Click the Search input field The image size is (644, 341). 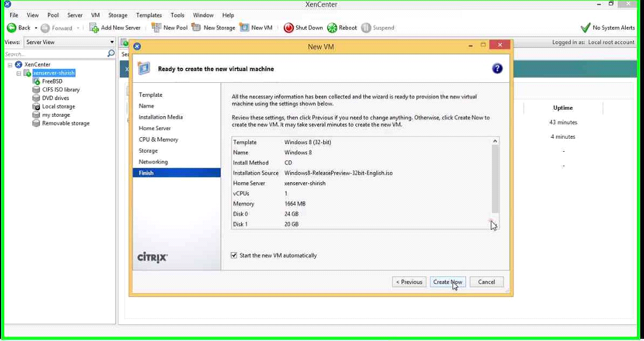pos(55,54)
